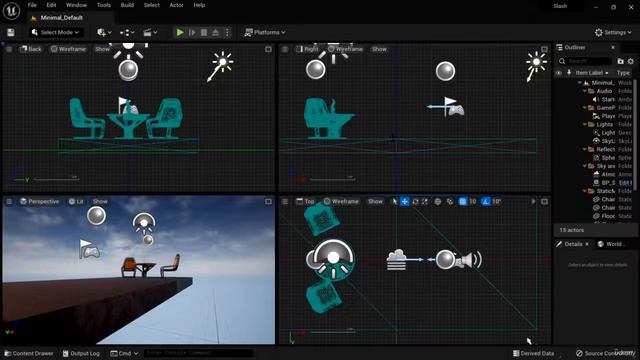Collapse the Audio folder in Outliner
640x360 pixels.
585,91
